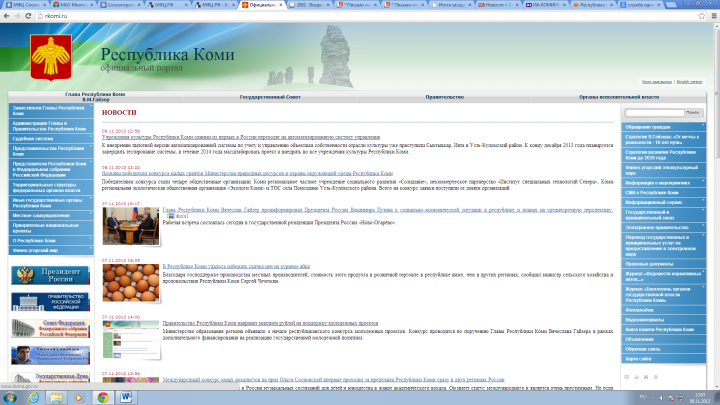Click the Komi Republic coat of arms

click(x=51, y=57)
